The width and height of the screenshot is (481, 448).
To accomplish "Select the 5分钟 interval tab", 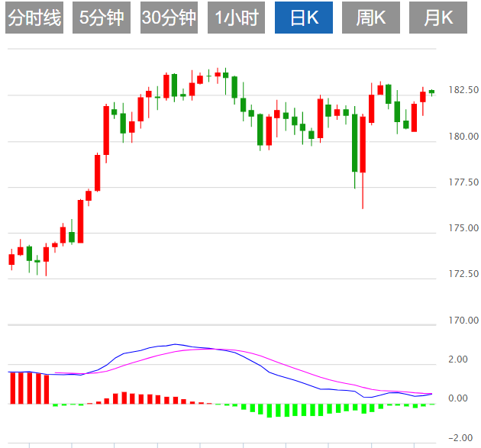I will point(102,18).
